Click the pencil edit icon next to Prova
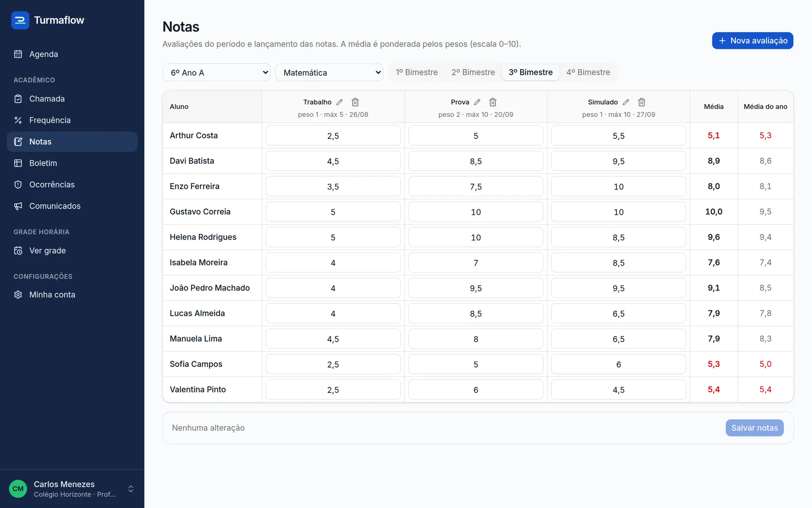812x508 pixels. coord(477,102)
